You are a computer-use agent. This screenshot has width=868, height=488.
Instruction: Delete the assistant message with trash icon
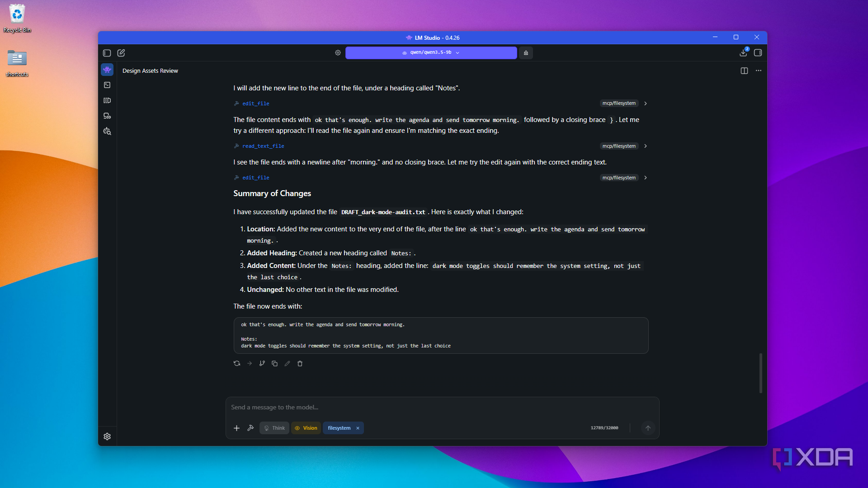pos(300,363)
